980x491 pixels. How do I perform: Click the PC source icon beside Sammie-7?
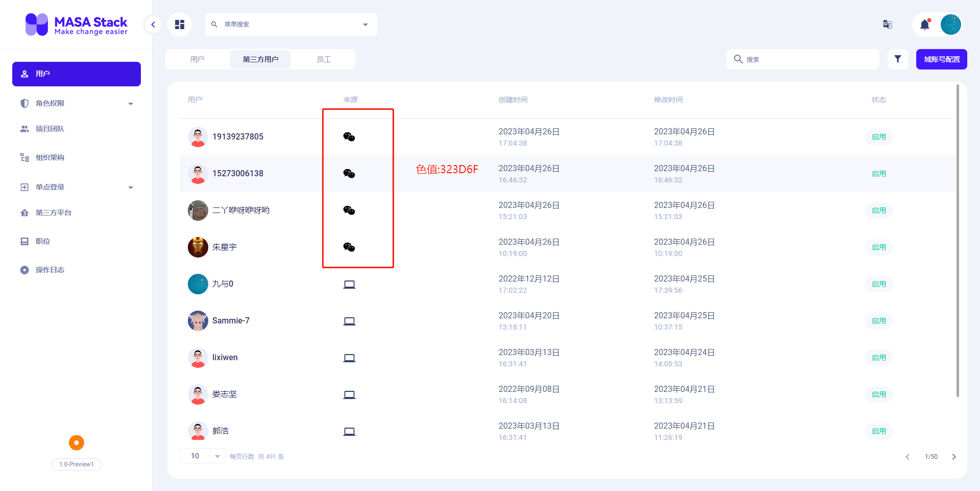349,321
